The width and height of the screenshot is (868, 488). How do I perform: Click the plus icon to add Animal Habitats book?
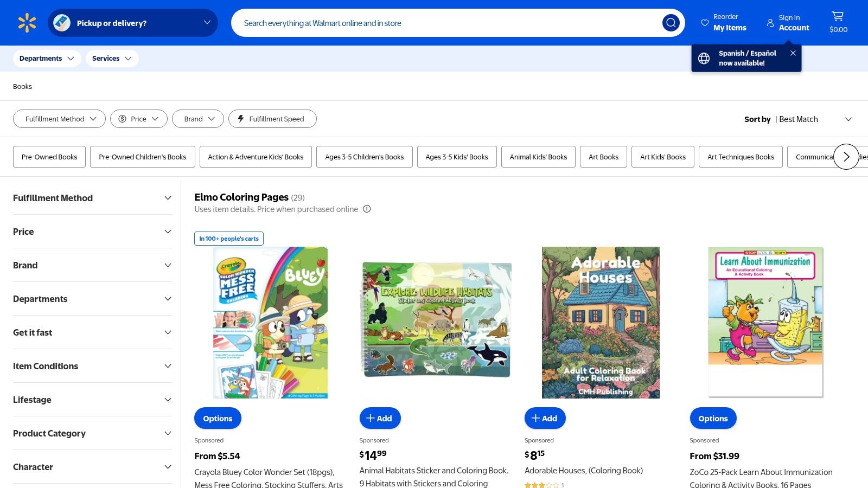pos(371,418)
